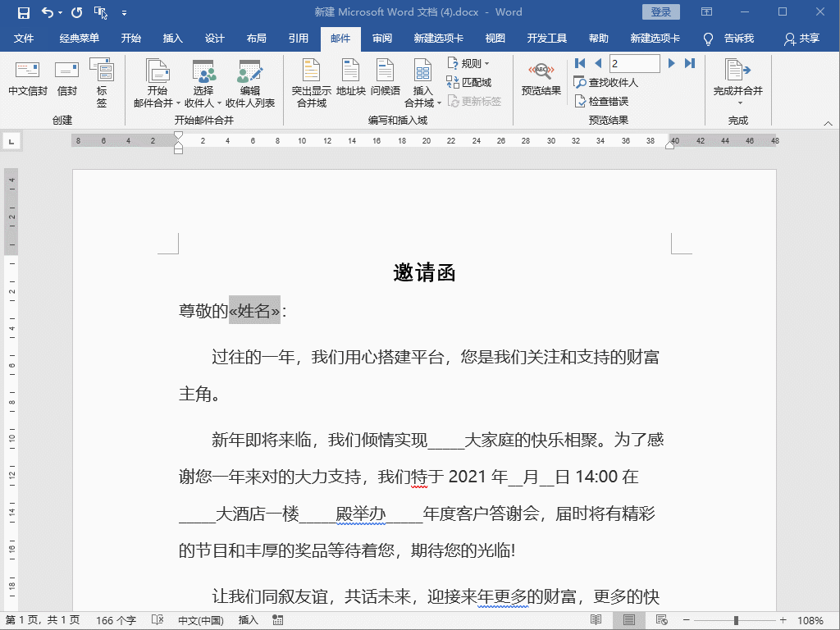Switch to the 视图 tab
Image resolution: width=840 pixels, height=630 pixels.
[x=495, y=38]
